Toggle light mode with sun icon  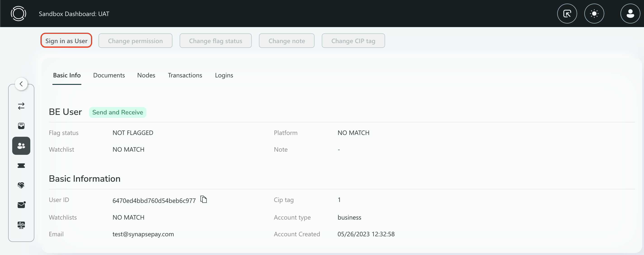pos(594,14)
